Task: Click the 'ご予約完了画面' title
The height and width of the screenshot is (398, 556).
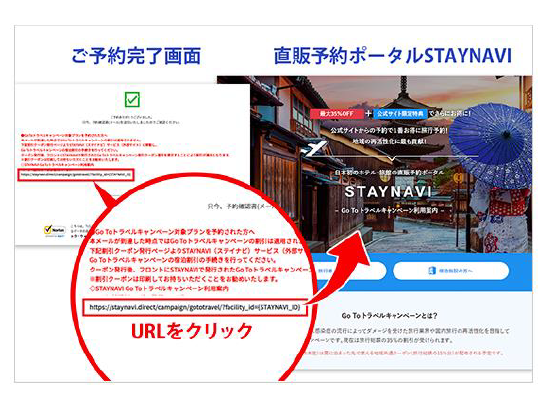Action: pyautogui.click(x=136, y=56)
